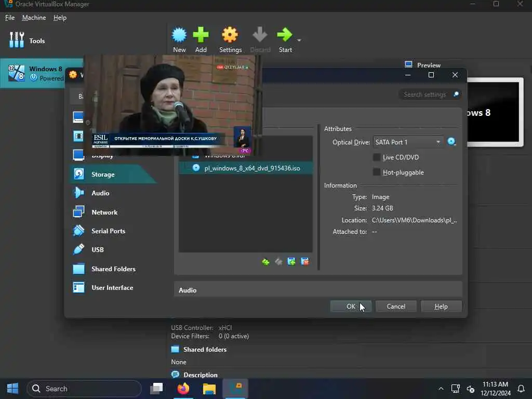Image resolution: width=532 pixels, height=399 pixels.
Task: Open the File menu
Action: tap(10, 18)
